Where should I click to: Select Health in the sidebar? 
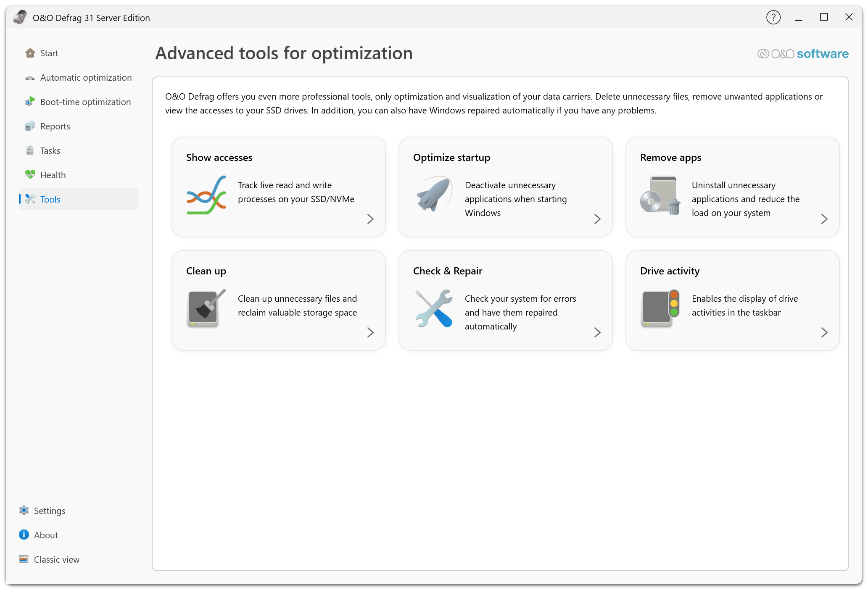[x=79, y=175]
